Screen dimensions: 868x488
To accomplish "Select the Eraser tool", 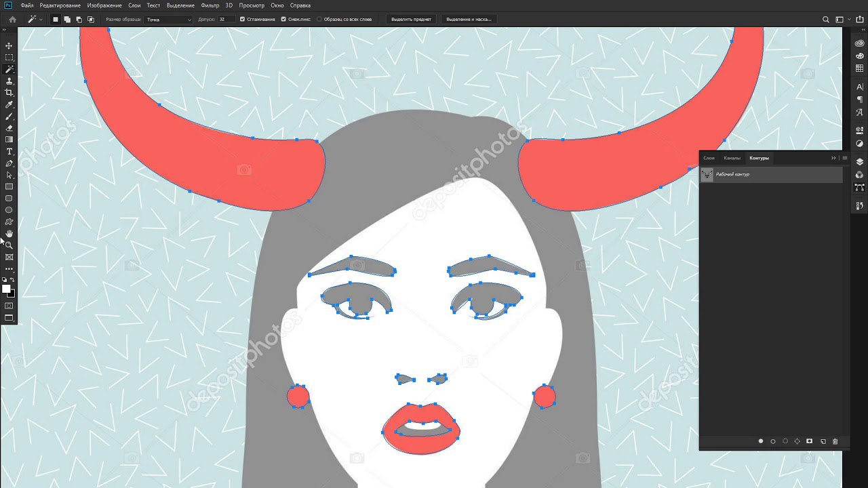I will [9, 127].
